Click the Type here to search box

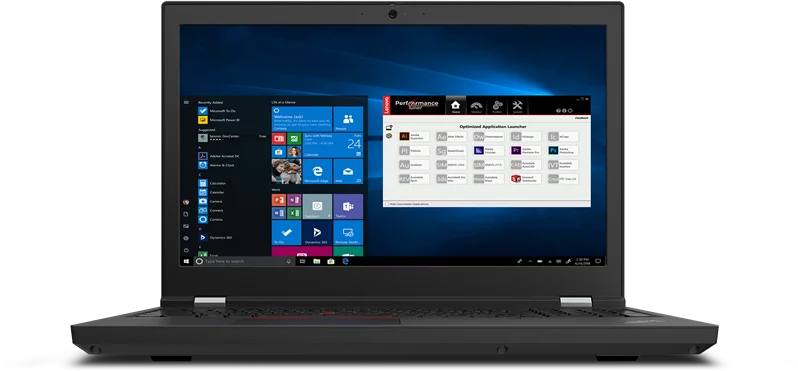point(244,261)
